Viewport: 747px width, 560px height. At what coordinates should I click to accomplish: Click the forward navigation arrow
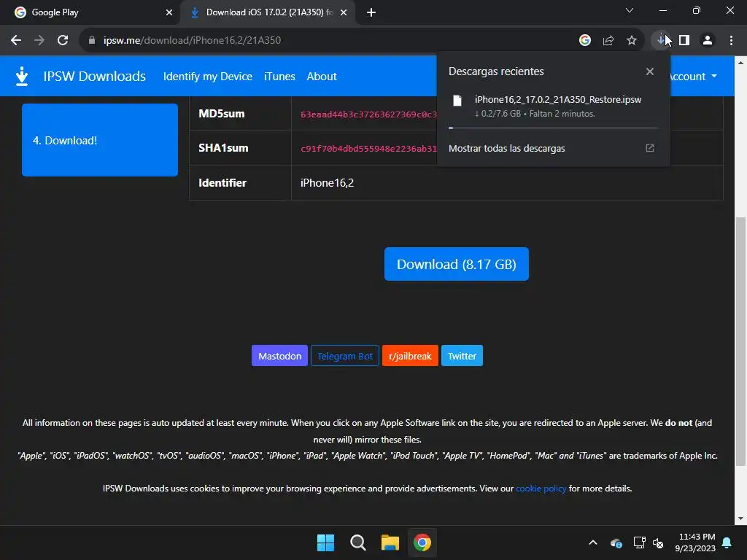[x=39, y=41]
